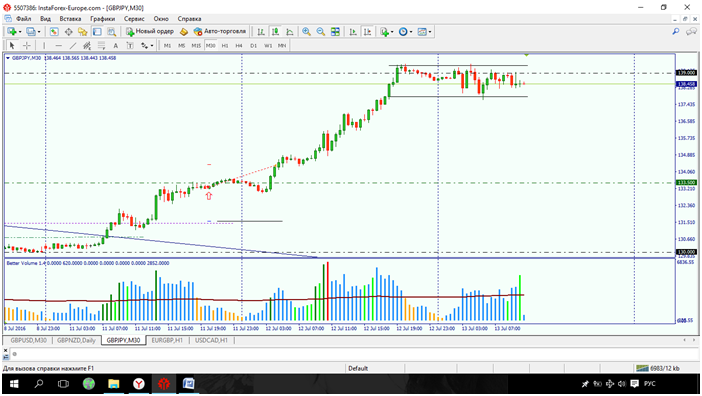Select the M30 timeframe button
The width and height of the screenshot is (702, 396).
(x=210, y=45)
